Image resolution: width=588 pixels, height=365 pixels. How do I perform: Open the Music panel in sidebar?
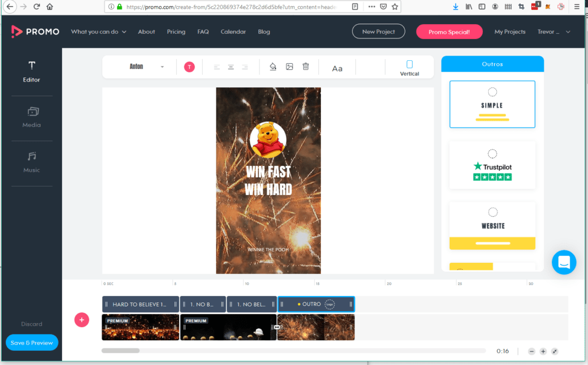click(32, 162)
